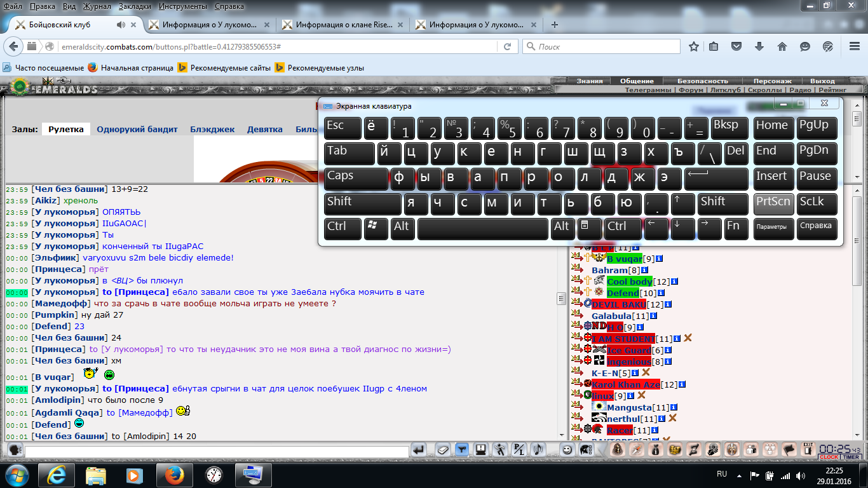This screenshot has width=868, height=488.
Task: Open info icon next to Mangusta
Action: pos(674,407)
